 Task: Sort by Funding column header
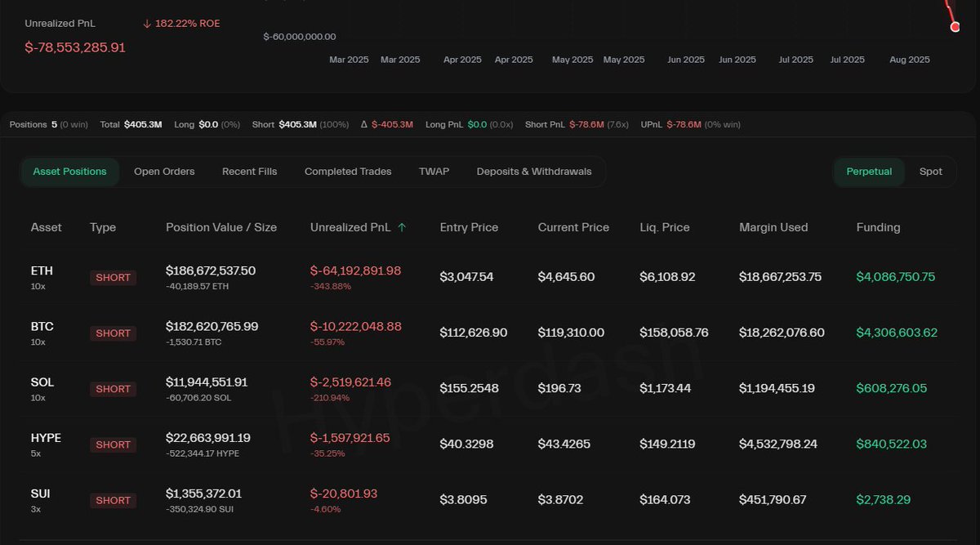click(878, 227)
